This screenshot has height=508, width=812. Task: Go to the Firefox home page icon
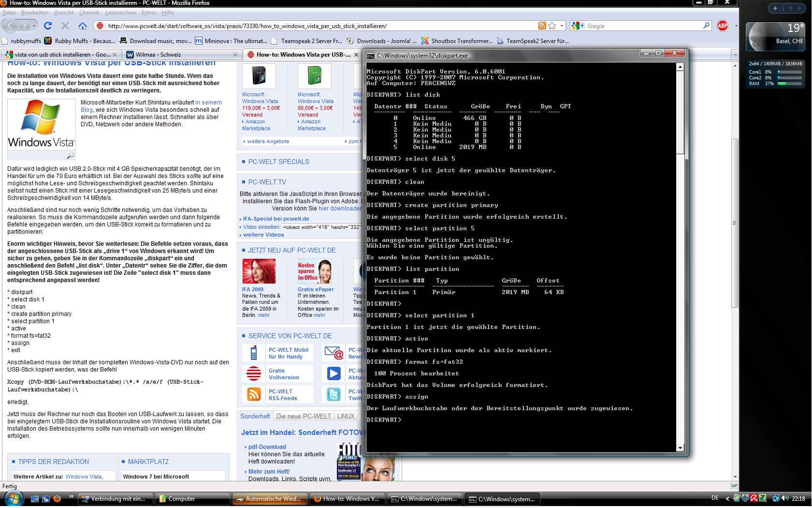(x=83, y=26)
